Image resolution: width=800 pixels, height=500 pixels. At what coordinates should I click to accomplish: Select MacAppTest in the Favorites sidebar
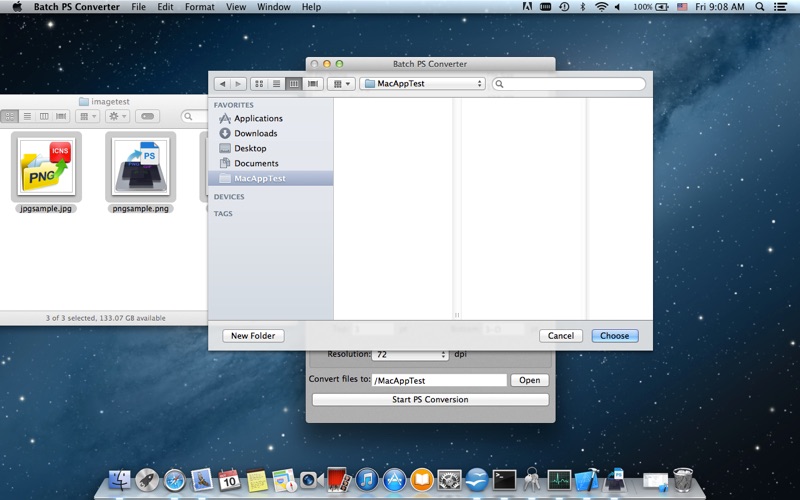click(270, 178)
